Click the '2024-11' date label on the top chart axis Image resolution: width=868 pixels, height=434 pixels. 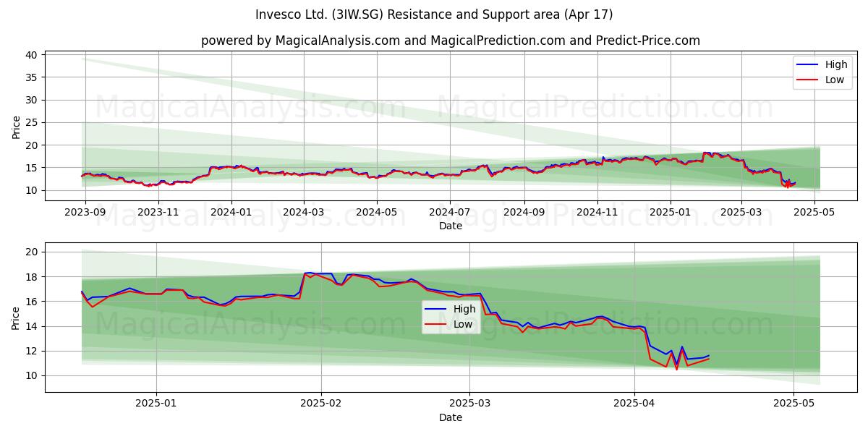click(597, 213)
